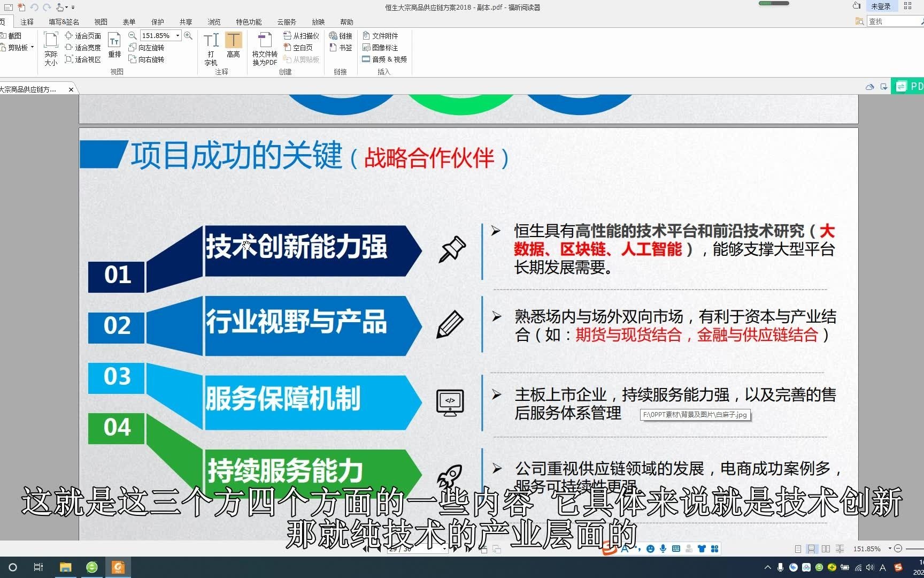Screen dimensions: 924x578
Task: Click the cloud icon at right of tab bar
Action: (870, 87)
